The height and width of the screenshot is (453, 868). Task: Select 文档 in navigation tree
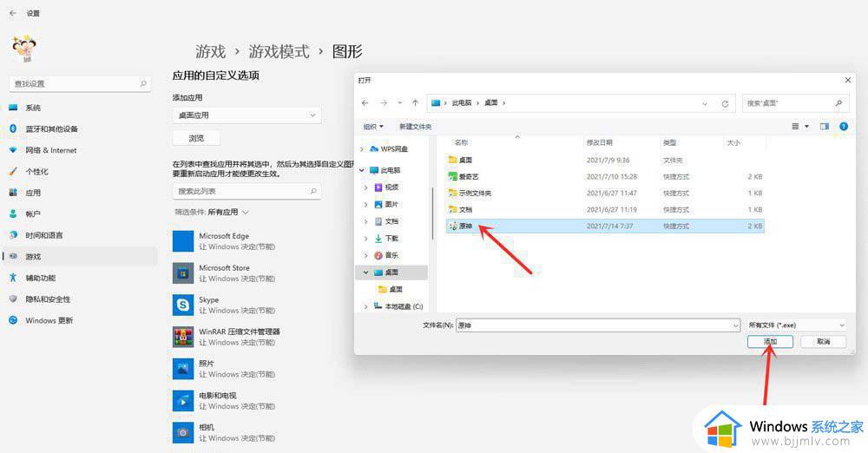391,221
